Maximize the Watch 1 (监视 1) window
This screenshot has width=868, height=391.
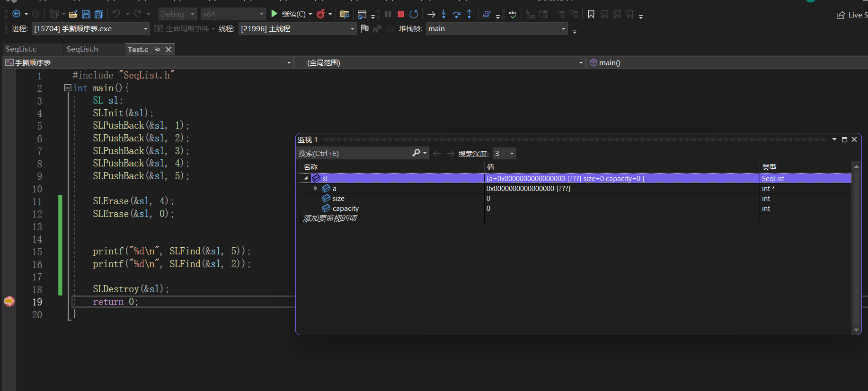click(x=844, y=139)
